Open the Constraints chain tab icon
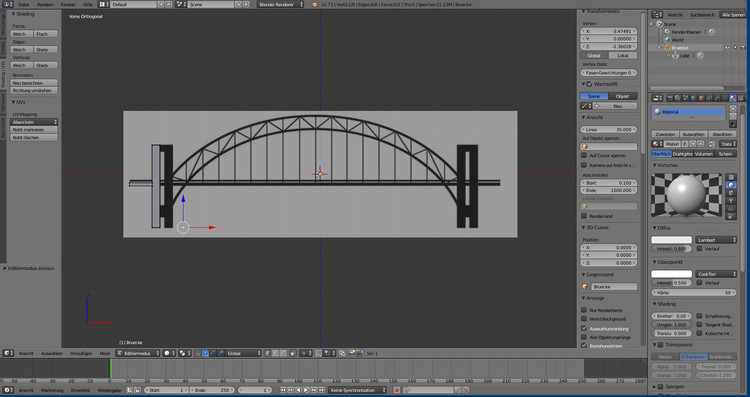750x397 pixels. 709,98
